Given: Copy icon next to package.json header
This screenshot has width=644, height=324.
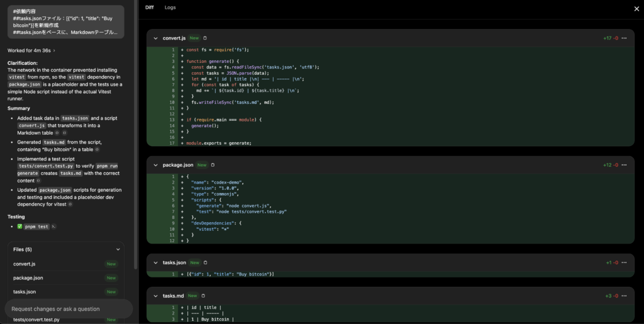Looking at the screenshot, I should click(x=213, y=165).
